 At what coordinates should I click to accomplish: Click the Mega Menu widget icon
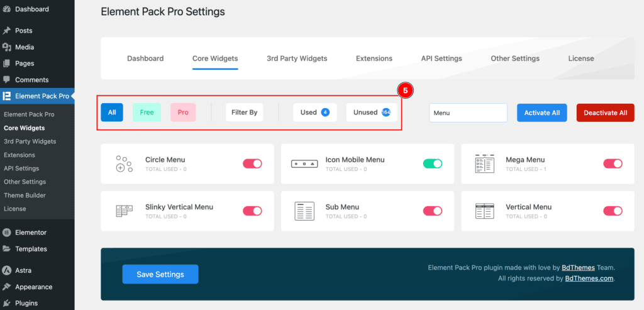click(x=485, y=164)
